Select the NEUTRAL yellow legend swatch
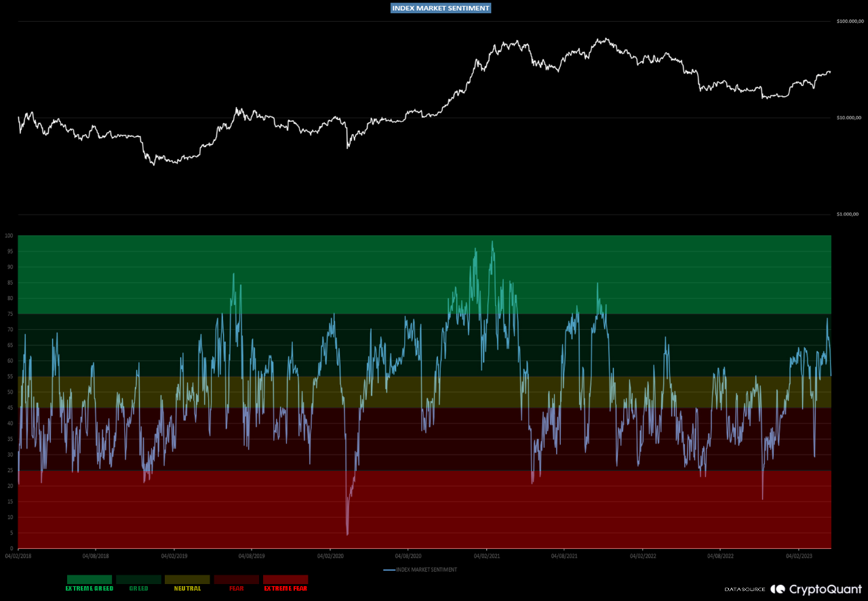Viewport: 868px width, 601px height. coord(187,579)
